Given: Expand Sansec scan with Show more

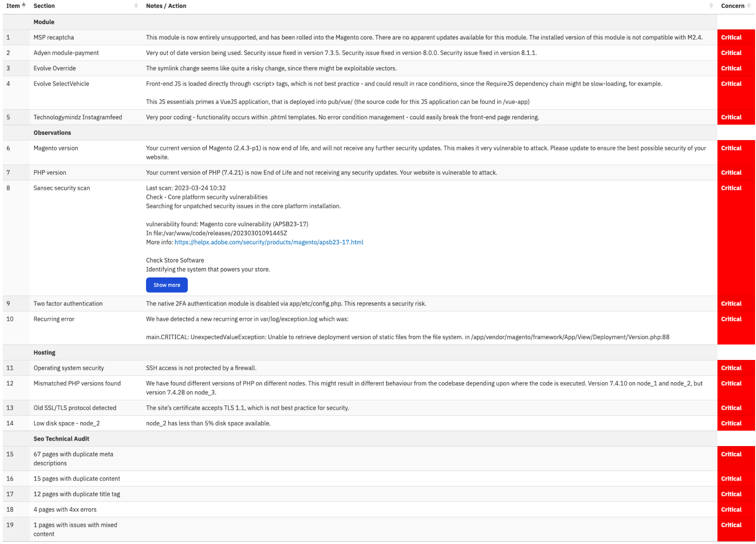Looking at the screenshot, I should pos(167,285).
